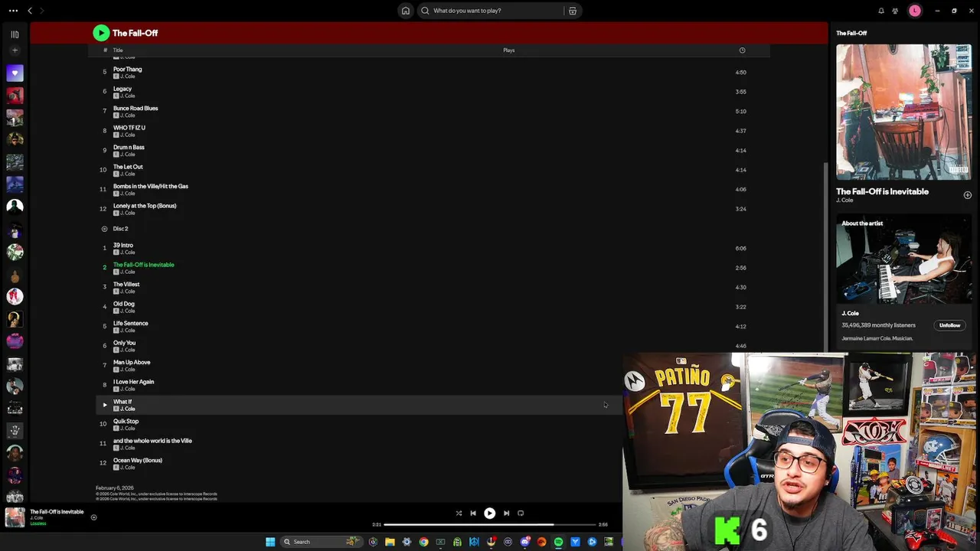Sort by the Title column header
Image resolution: width=980 pixels, height=551 pixels.
point(118,51)
